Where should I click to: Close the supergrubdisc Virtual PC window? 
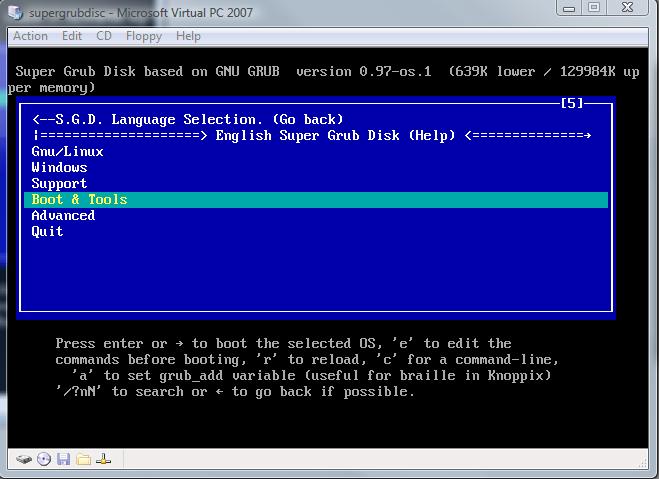point(627,8)
